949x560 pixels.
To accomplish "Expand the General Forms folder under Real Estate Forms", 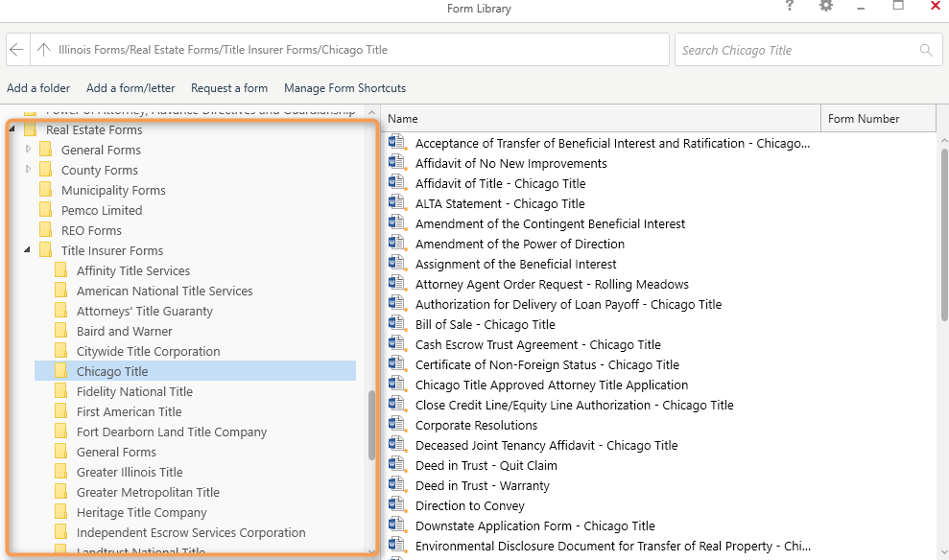I will point(28,149).
